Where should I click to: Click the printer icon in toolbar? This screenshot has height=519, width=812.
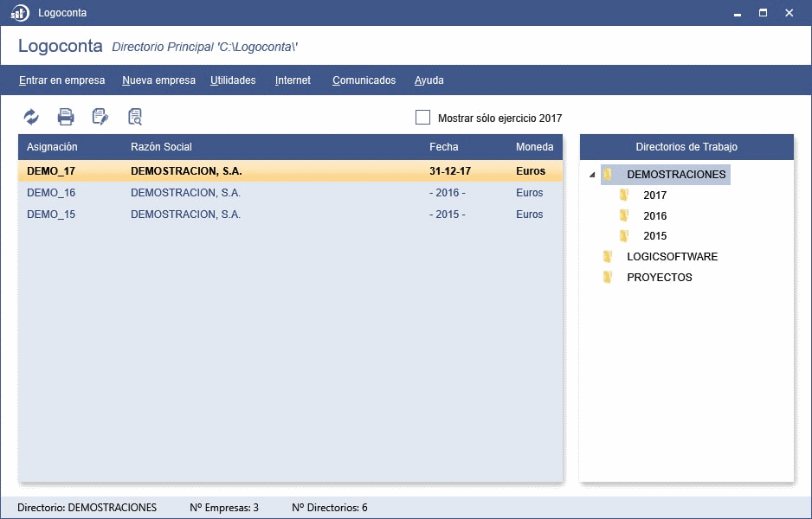coord(66,117)
